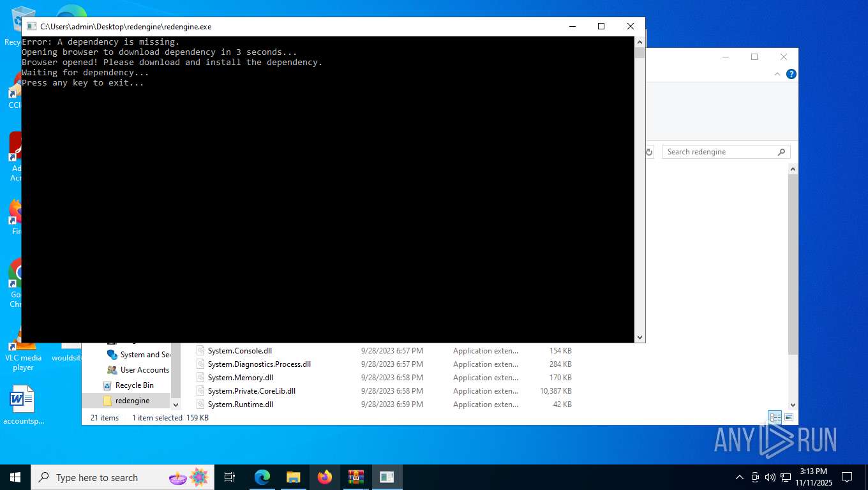Select System.Private.CoreLib.dll file

coord(251,391)
